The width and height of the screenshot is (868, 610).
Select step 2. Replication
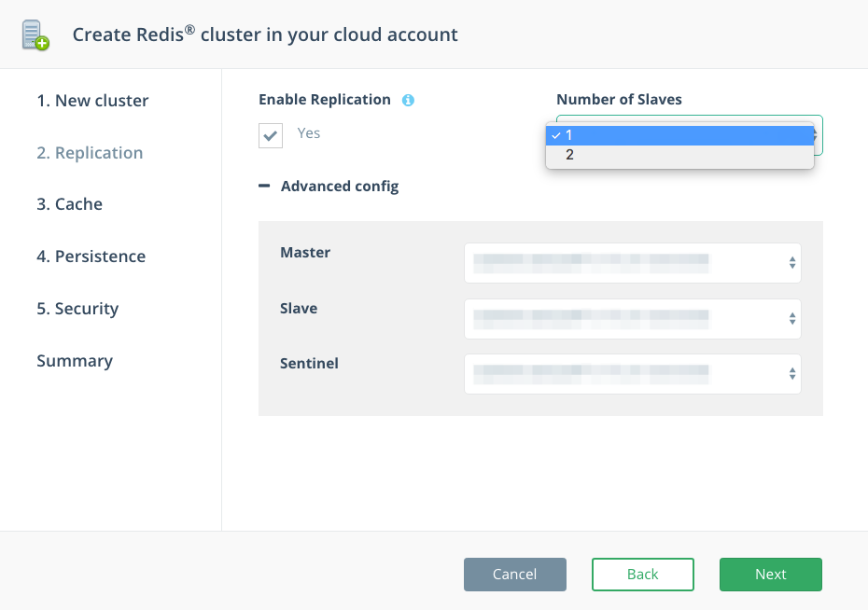(90, 153)
